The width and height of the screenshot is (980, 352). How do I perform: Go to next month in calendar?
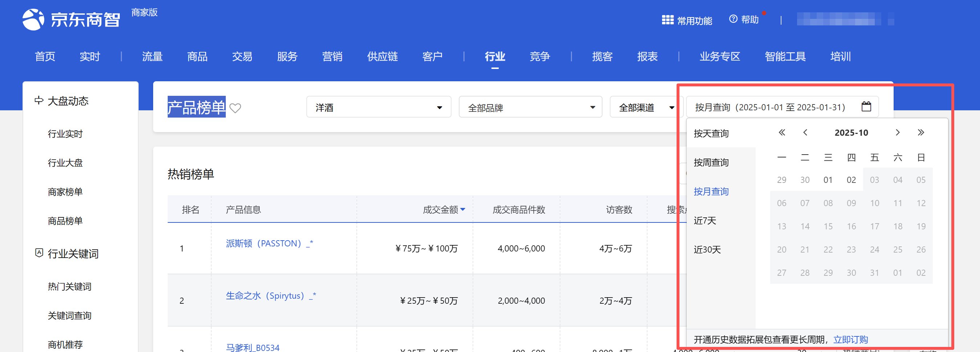(898, 132)
